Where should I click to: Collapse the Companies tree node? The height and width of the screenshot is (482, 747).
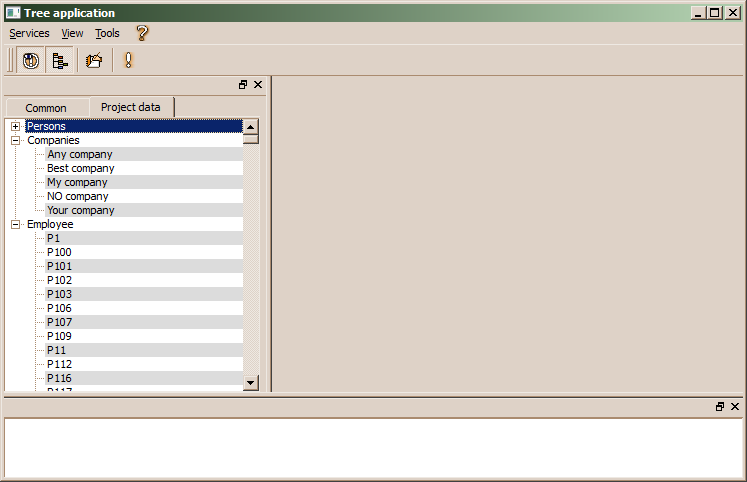pos(15,140)
